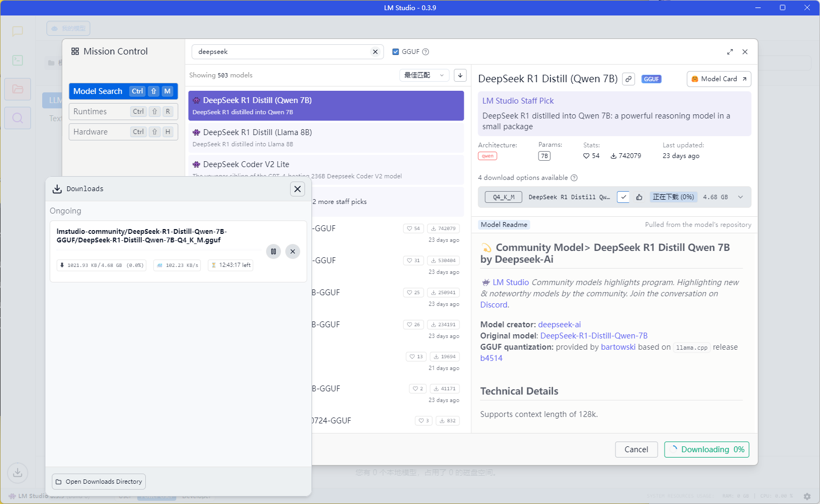Open DeepSeek-R1-Distill-Qwen-7B original model link

[x=594, y=336]
